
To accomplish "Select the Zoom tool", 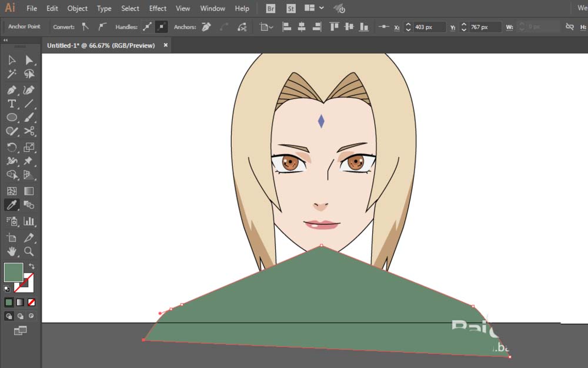I will [29, 251].
